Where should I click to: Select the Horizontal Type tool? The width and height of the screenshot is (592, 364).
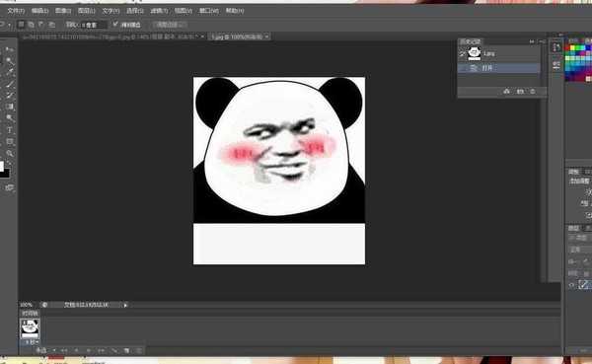click(10, 130)
